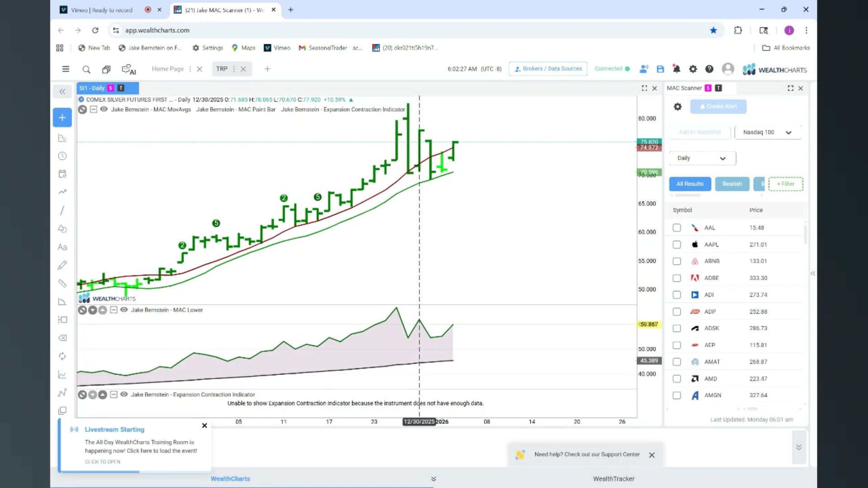Maximize the MAC Scanner panel

click(790, 88)
